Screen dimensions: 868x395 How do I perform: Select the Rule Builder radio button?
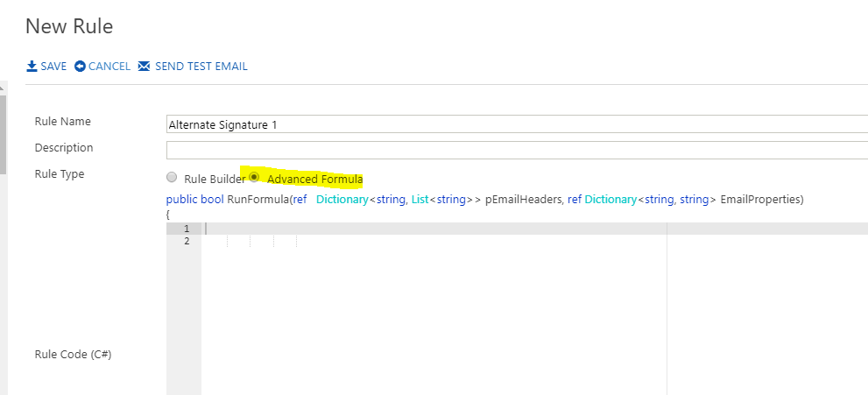point(173,178)
